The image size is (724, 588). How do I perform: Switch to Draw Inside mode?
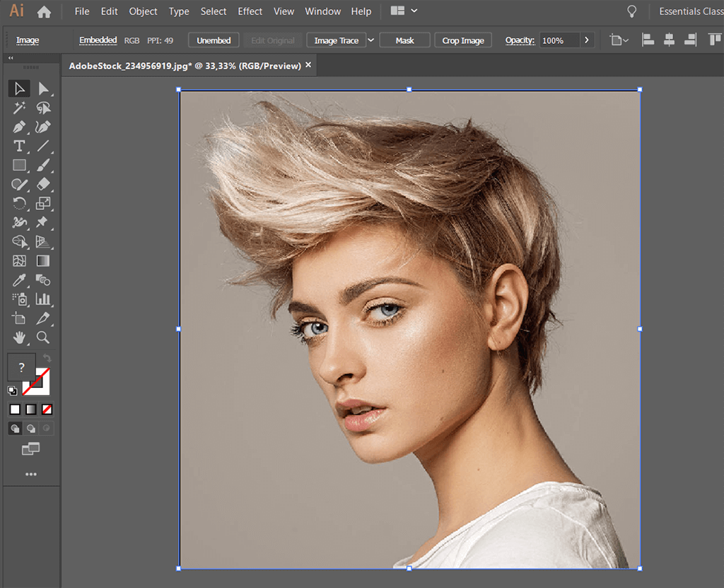pos(47,428)
